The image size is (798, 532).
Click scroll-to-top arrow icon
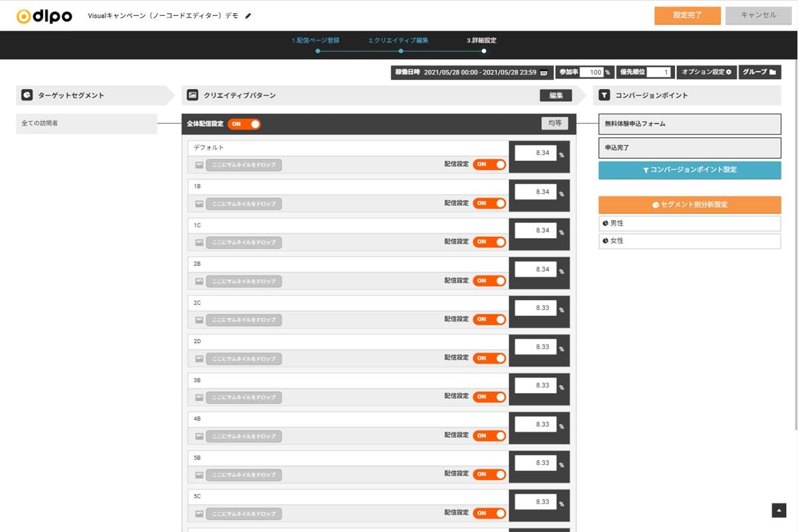coord(779,510)
